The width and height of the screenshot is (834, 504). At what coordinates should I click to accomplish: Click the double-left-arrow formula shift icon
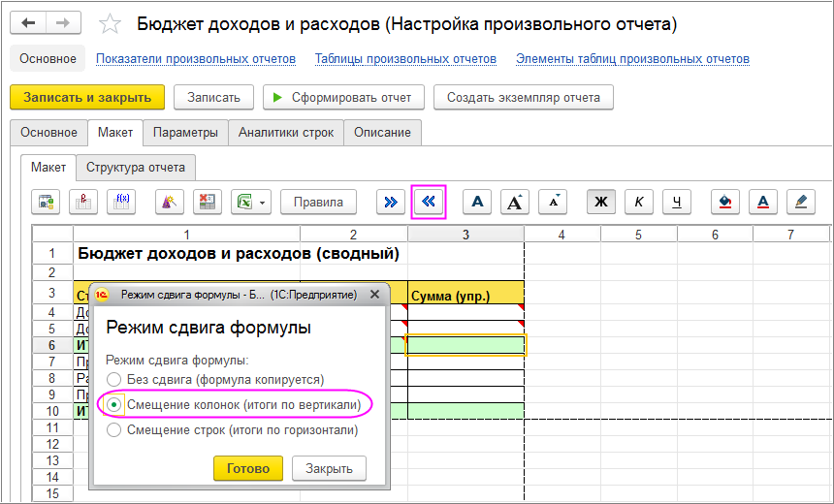pos(429,202)
